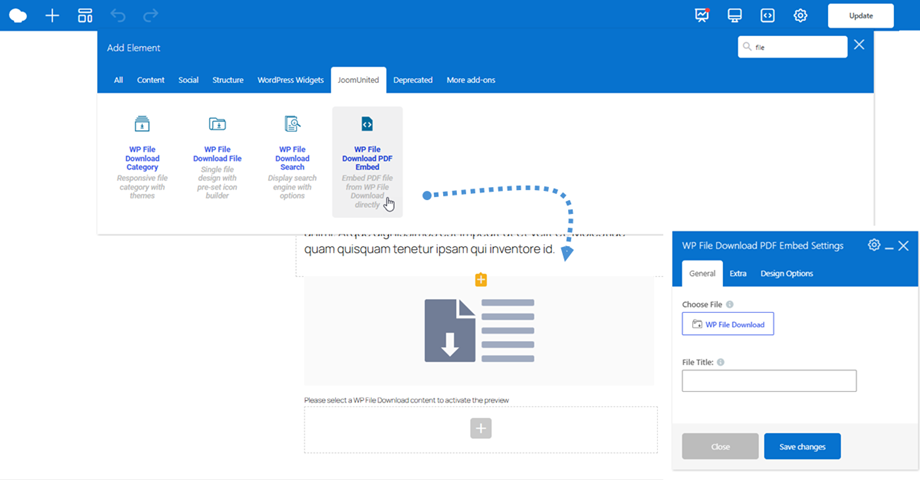
Task: Click the 'quam quisquam tenetur ipsam' paragraph
Action: point(429,249)
